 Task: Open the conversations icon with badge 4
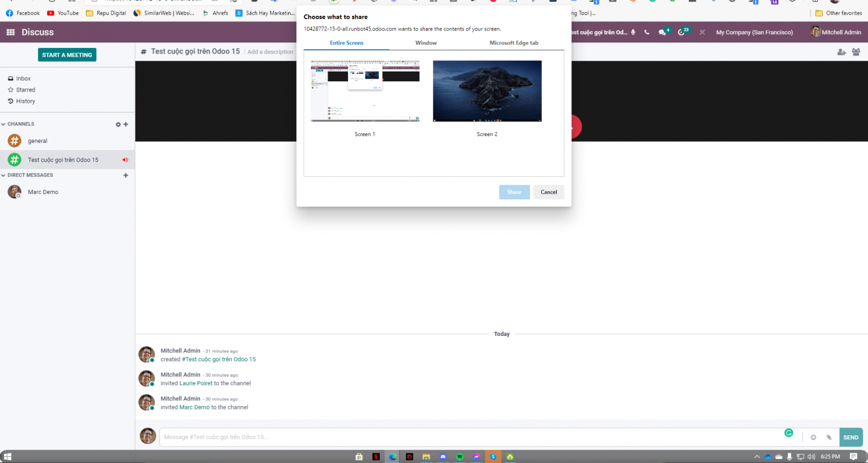(662, 32)
